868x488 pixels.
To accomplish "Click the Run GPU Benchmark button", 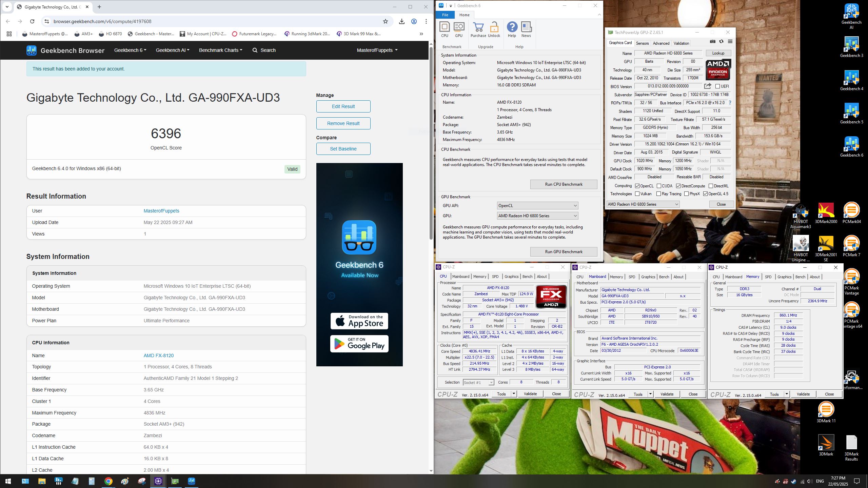I will pyautogui.click(x=564, y=252).
